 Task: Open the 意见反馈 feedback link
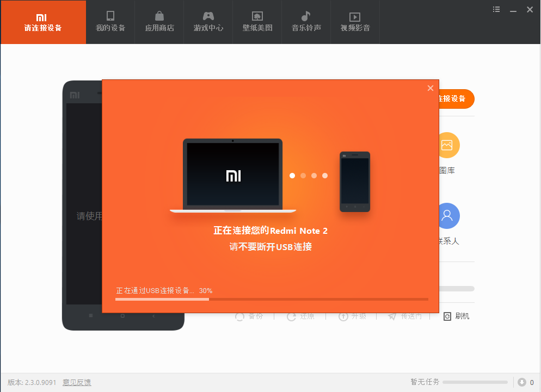[x=77, y=382]
